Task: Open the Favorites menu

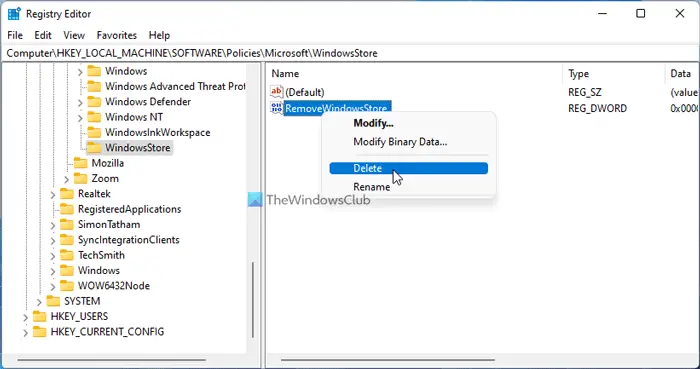Action: pos(117,35)
